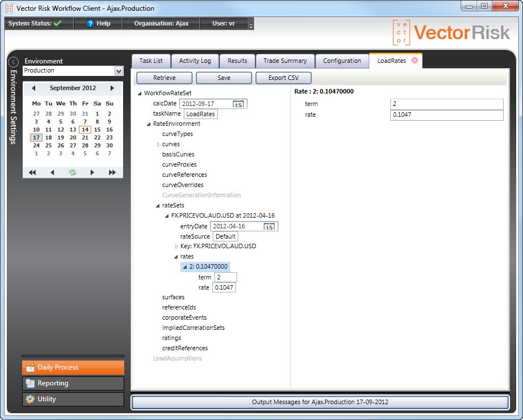This screenshot has height=420, width=523.
Task: Open the calcDate calendar picker icon
Action: pos(238,104)
